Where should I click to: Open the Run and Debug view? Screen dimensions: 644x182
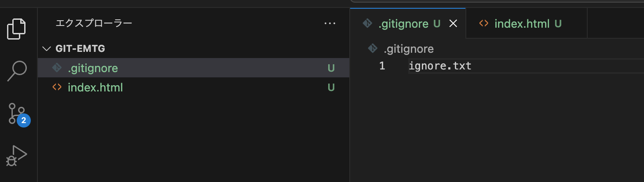click(x=17, y=156)
